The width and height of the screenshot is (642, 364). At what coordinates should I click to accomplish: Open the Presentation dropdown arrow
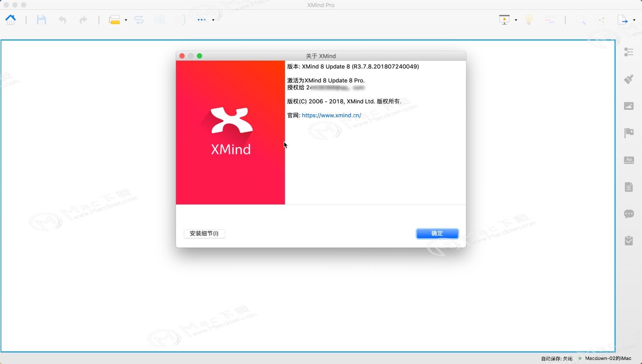[x=516, y=20]
